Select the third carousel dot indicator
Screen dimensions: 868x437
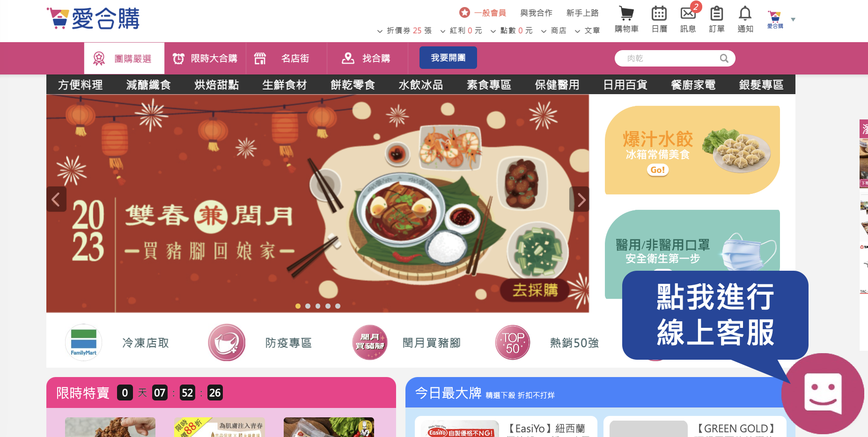[x=318, y=306]
